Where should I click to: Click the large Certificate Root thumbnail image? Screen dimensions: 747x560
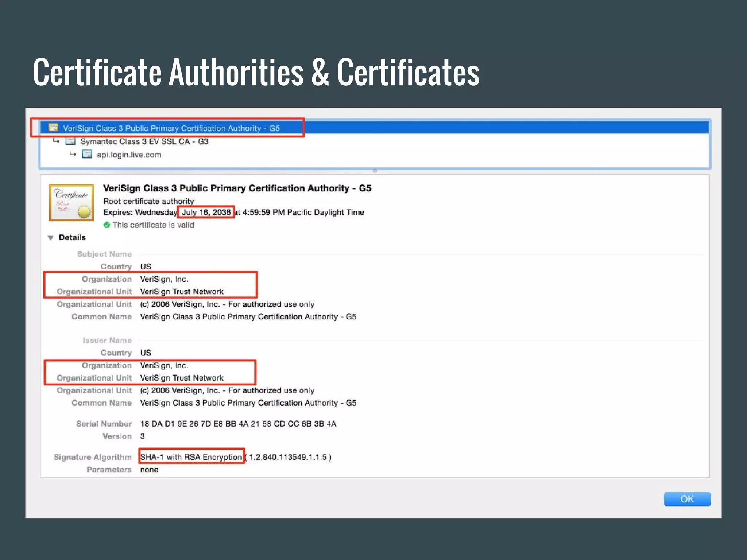click(x=71, y=203)
